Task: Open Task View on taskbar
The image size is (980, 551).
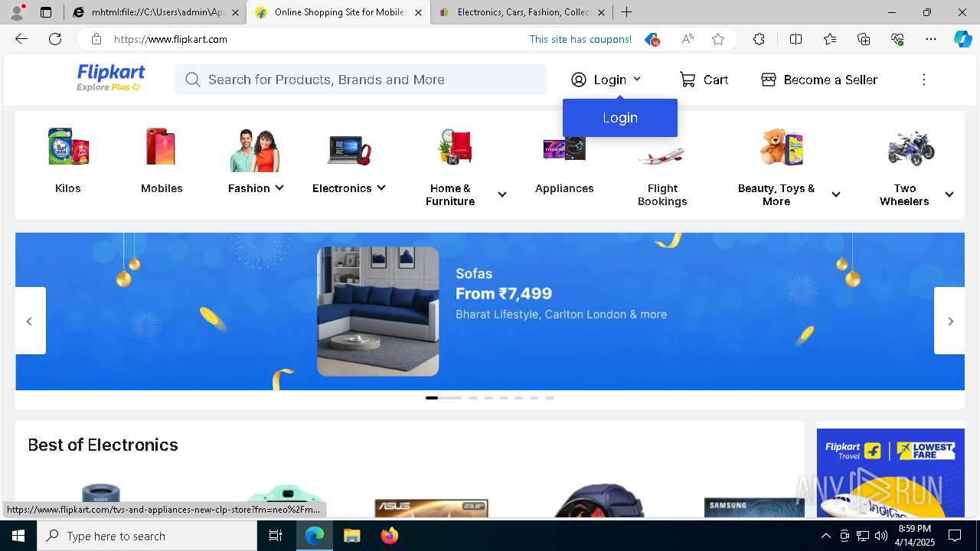Action: 276,536
